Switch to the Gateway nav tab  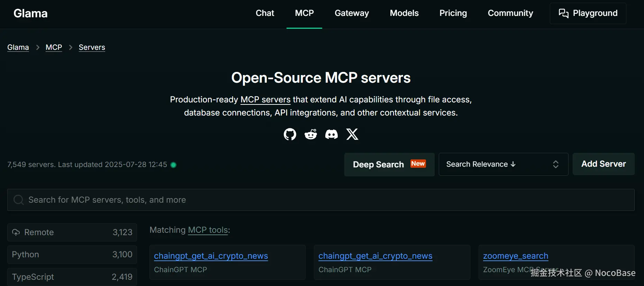pos(352,13)
